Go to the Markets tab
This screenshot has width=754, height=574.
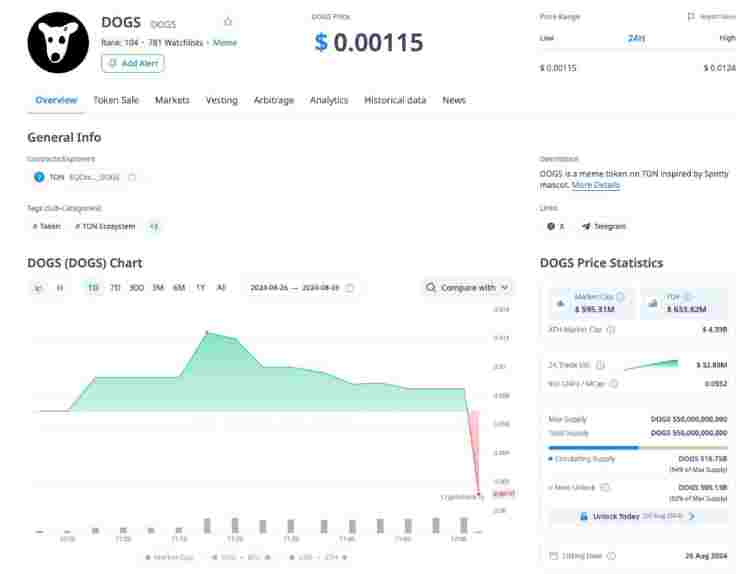point(172,100)
